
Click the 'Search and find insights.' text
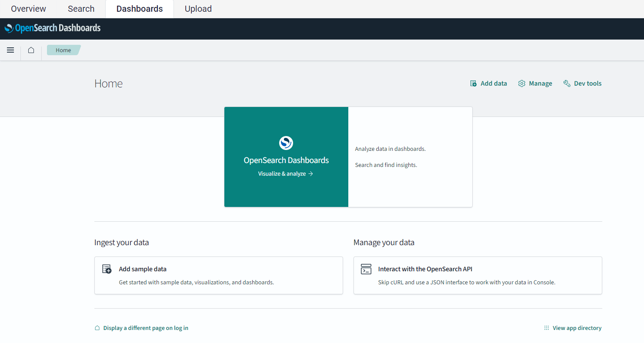pos(386,165)
